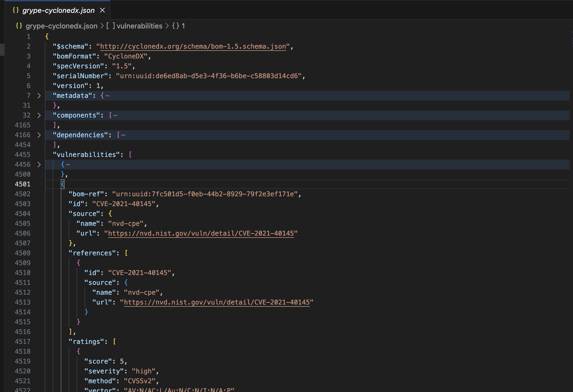
Task: Click JSON icon in breadcrumb bar
Action: pyautogui.click(x=19, y=26)
